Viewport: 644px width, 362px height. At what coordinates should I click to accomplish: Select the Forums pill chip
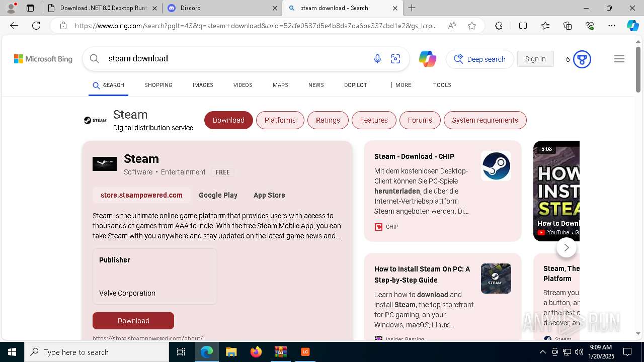420,120
